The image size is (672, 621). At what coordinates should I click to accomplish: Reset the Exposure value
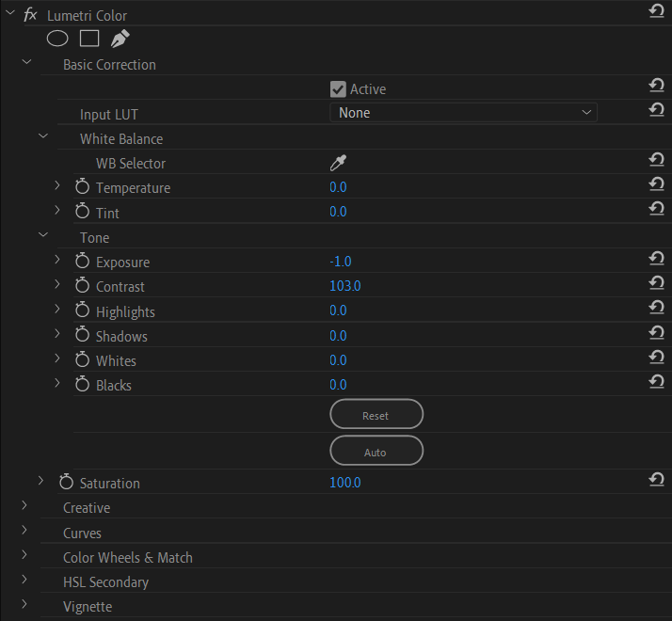pyautogui.click(x=656, y=258)
